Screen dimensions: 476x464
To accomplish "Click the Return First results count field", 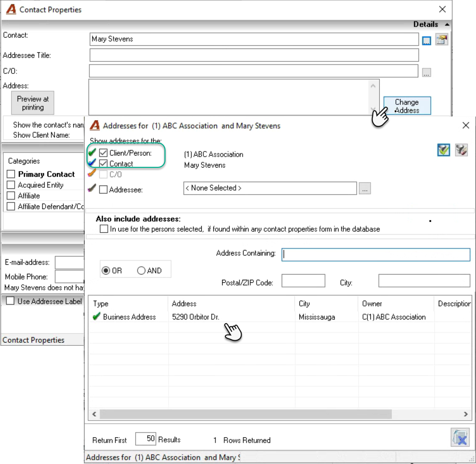I will click(x=146, y=439).
